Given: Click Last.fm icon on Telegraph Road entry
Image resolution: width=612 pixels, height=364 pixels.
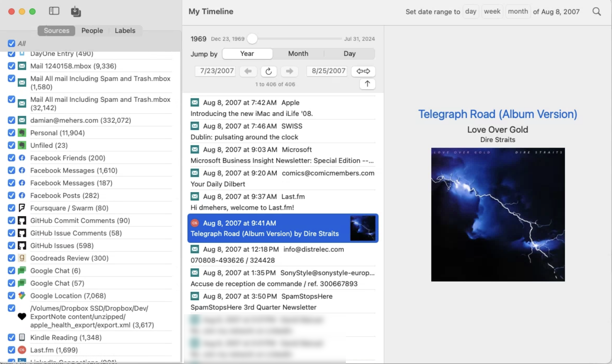Looking at the screenshot, I should click(195, 223).
